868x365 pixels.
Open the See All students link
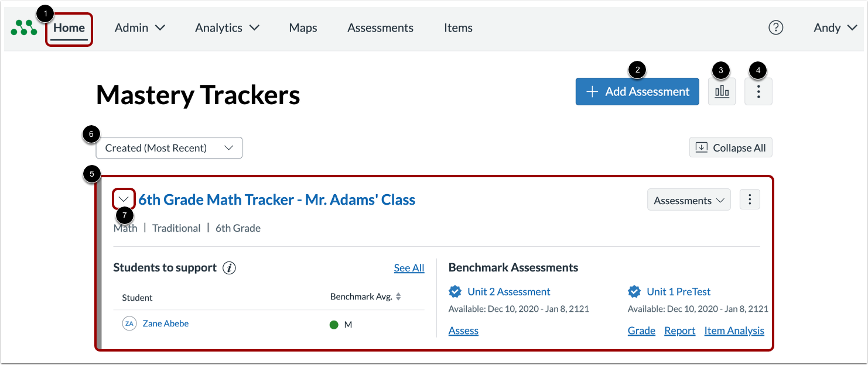coord(409,268)
